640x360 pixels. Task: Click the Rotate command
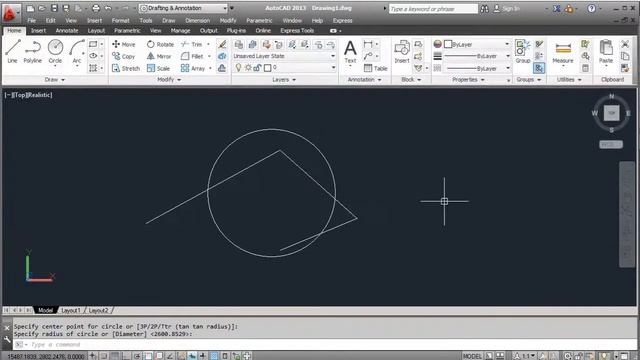coord(160,44)
